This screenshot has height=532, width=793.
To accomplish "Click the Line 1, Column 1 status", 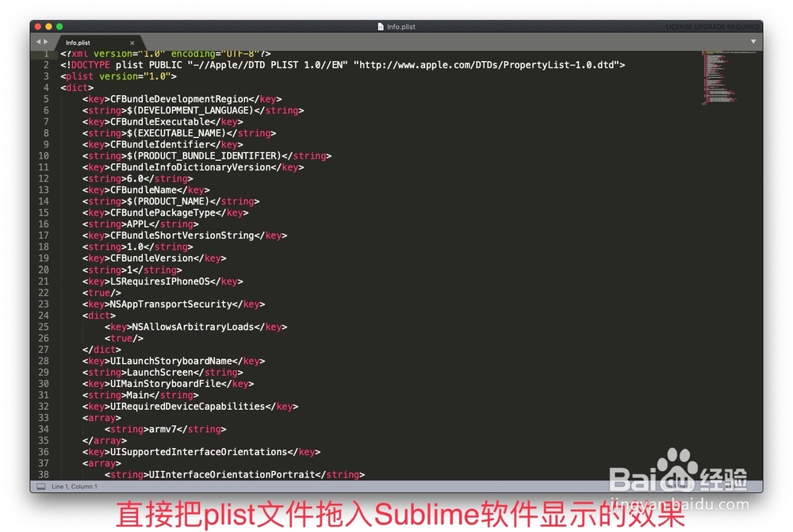I will point(75,487).
